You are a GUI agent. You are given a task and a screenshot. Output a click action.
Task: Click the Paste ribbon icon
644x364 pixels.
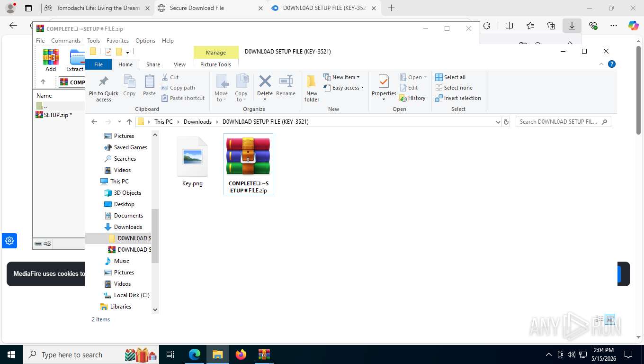[149, 86]
